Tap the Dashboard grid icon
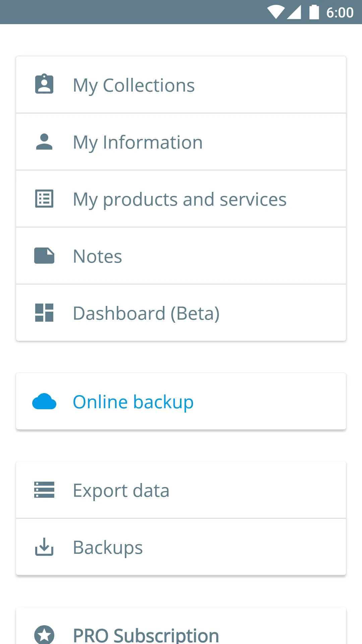Viewport: 362px width, 644px height. click(44, 313)
